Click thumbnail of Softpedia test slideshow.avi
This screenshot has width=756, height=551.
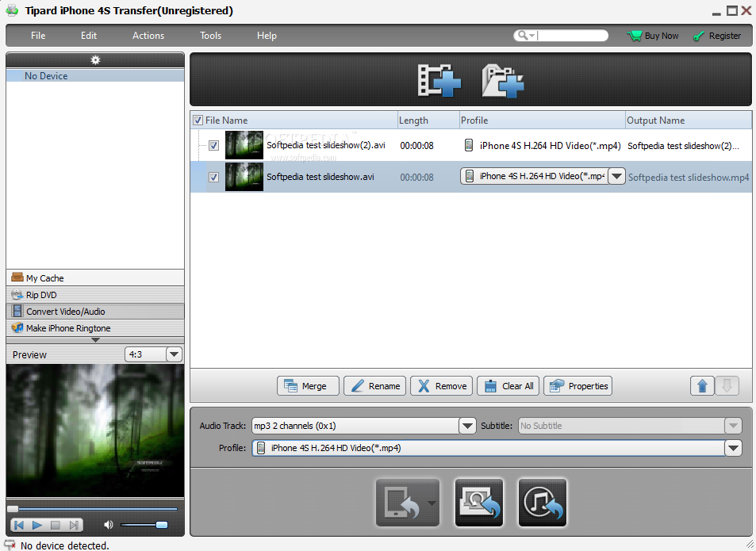click(244, 177)
